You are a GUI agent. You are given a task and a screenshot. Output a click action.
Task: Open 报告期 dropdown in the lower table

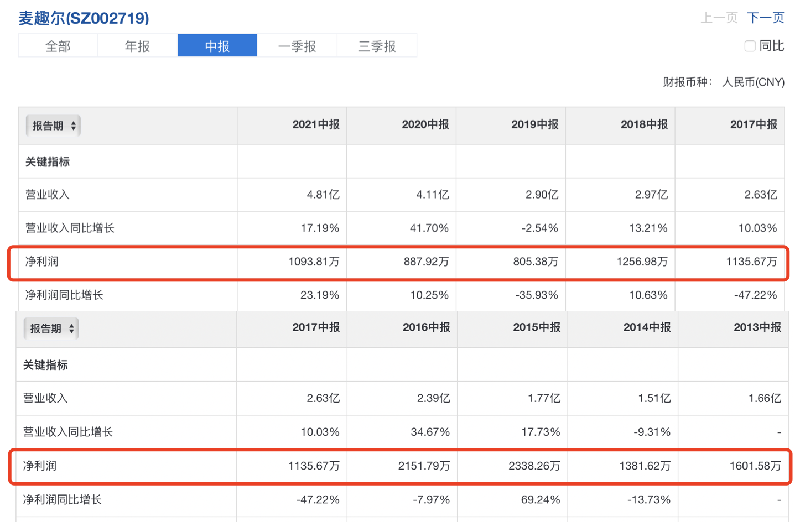pyautogui.click(x=51, y=328)
